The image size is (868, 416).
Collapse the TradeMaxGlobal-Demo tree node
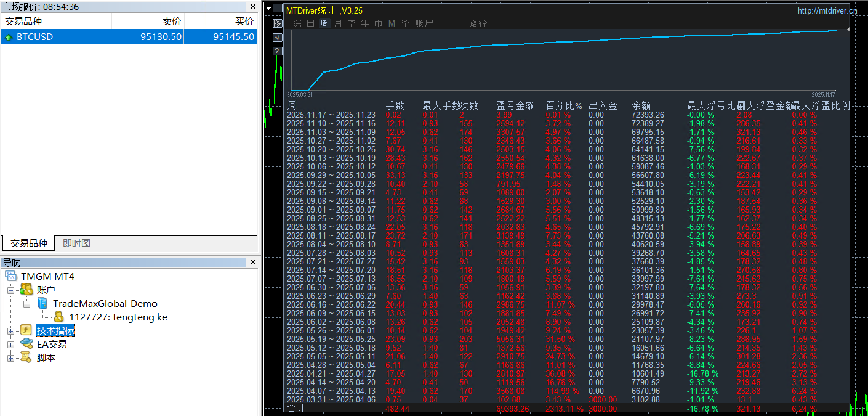(x=27, y=303)
